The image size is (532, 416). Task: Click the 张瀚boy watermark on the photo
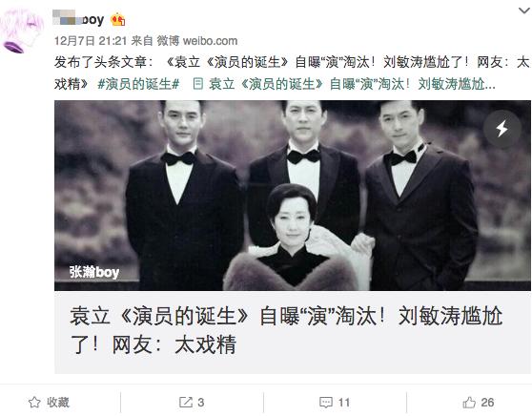(94, 272)
